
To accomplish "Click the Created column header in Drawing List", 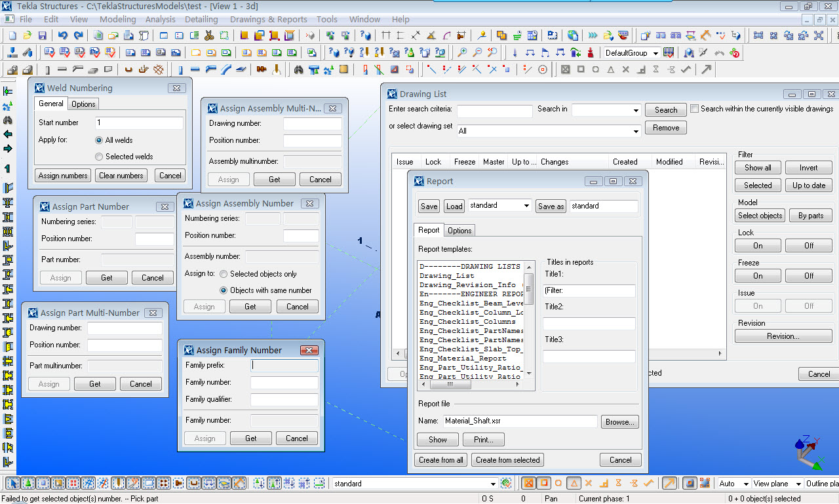I will tap(625, 162).
